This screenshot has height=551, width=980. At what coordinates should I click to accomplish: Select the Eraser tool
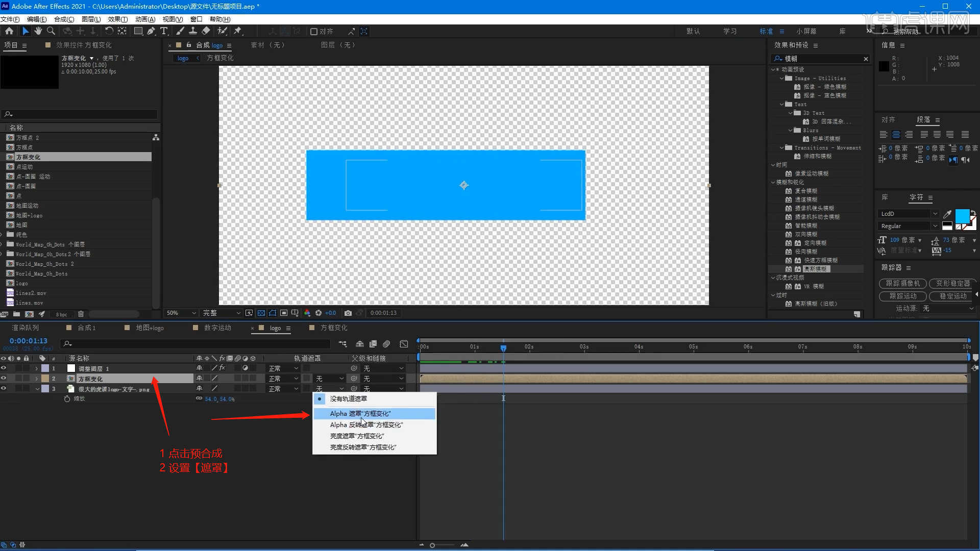point(206,31)
